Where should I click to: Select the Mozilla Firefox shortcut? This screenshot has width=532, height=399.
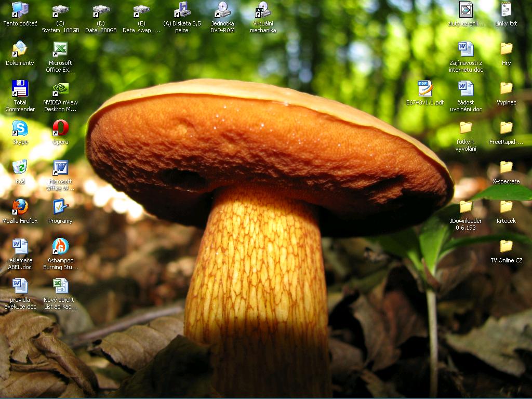pyautogui.click(x=20, y=207)
